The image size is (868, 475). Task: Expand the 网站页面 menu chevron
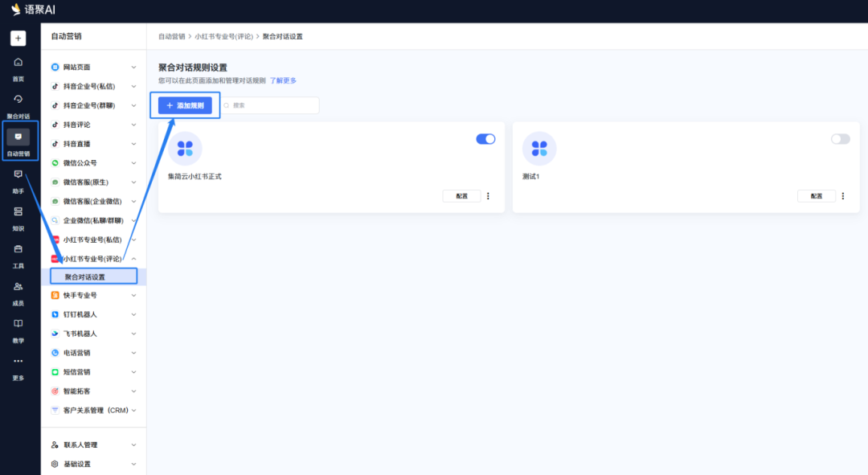[x=133, y=67]
